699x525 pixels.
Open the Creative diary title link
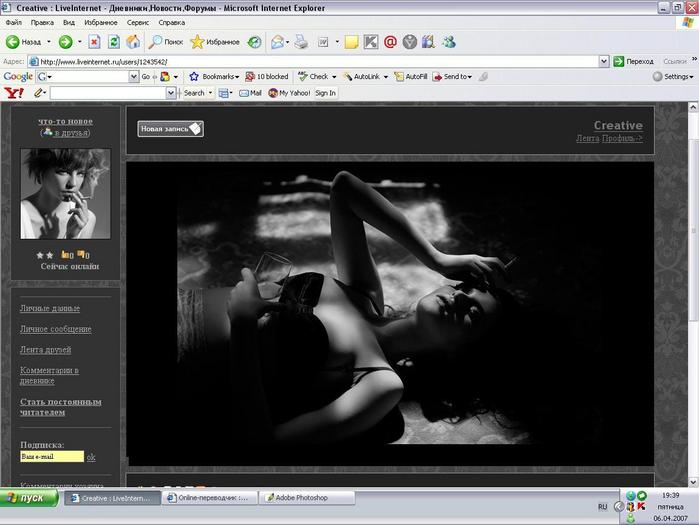point(618,125)
